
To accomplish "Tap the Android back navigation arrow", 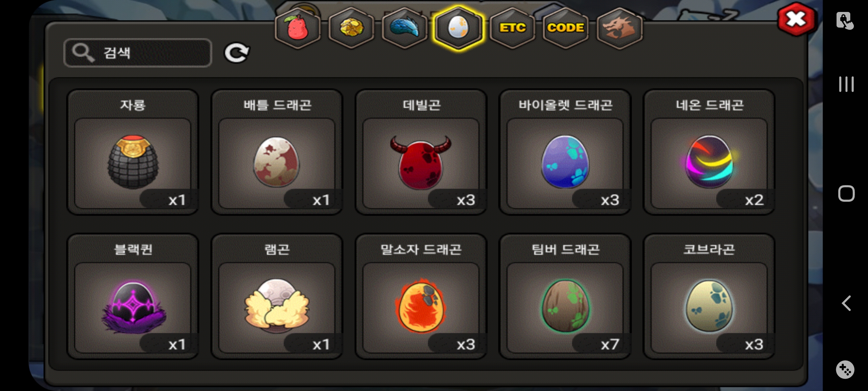I will 846,303.
